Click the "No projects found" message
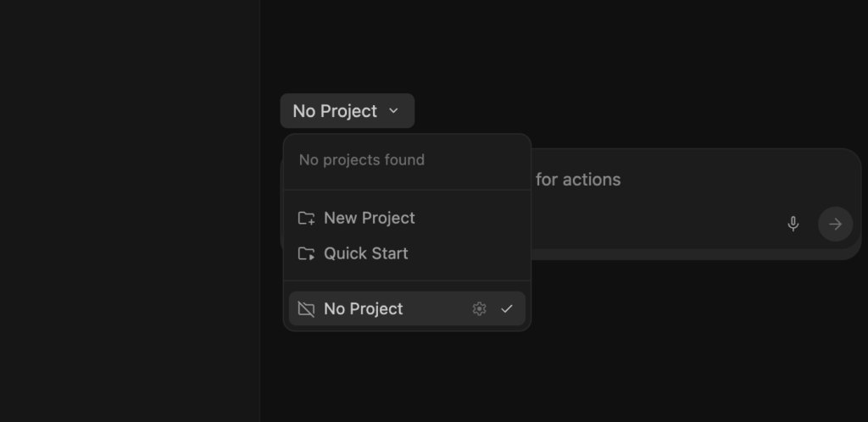This screenshot has width=868, height=422. tap(361, 160)
